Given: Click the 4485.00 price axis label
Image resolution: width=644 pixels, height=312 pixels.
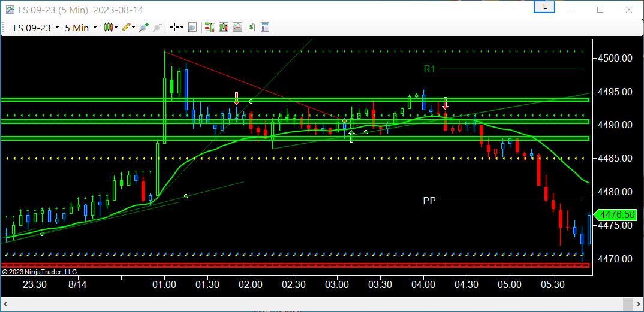Looking at the screenshot, I should pos(615,158).
